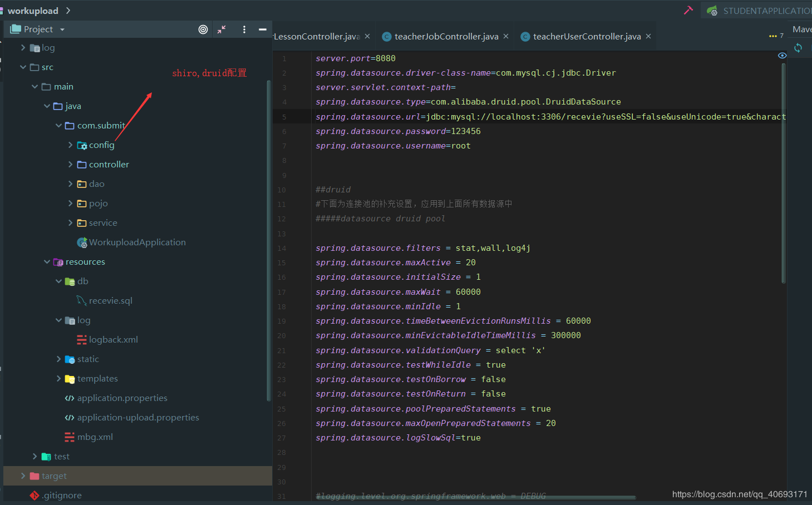Click line number 14 in the gutter
This screenshot has height=505, width=812.
pyautogui.click(x=282, y=249)
